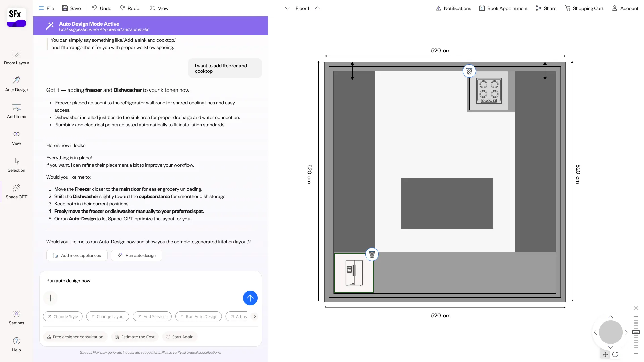Viewport: 644px width, 362px height.
Task: Click the Auto Design magic wand icon
Action: pos(50,26)
